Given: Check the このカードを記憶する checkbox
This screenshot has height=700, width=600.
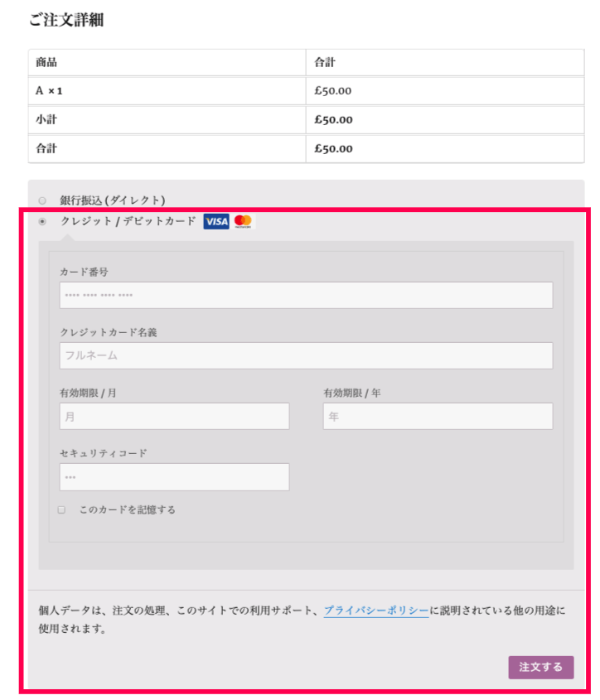Looking at the screenshot, I should tap(61, 509).
